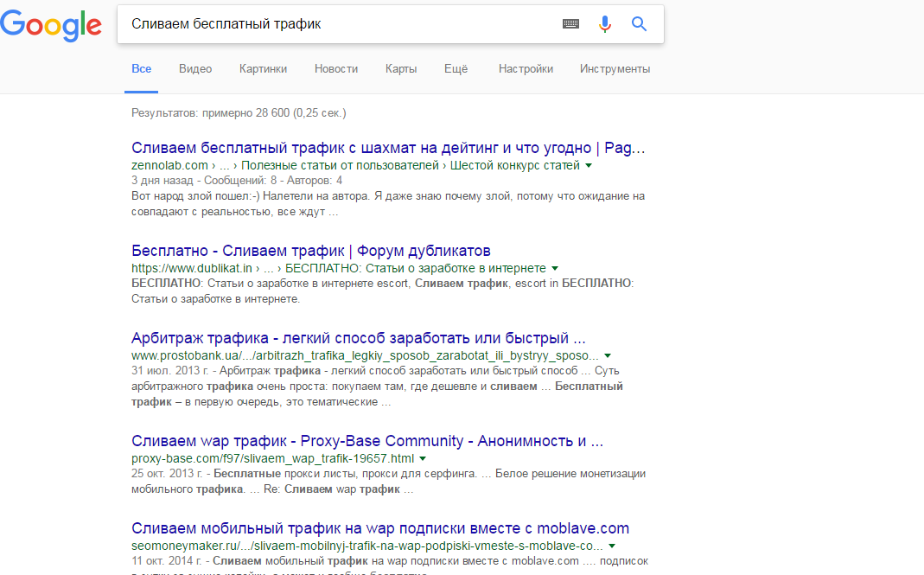This screenshot has width=924, height=575.
Task: Open the Карты tab
Action: 401,69
